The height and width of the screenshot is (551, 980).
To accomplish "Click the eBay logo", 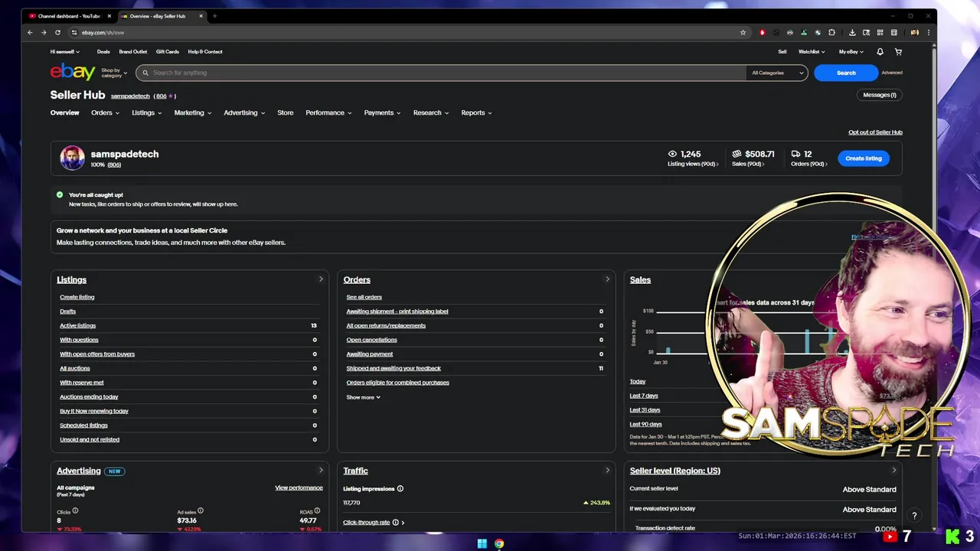I will 73,72.
